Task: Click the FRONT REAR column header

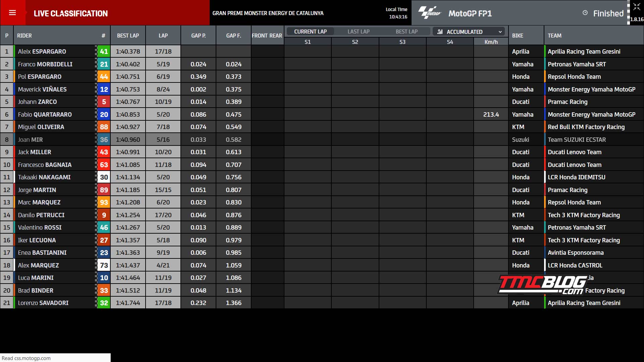Action: 267,36
